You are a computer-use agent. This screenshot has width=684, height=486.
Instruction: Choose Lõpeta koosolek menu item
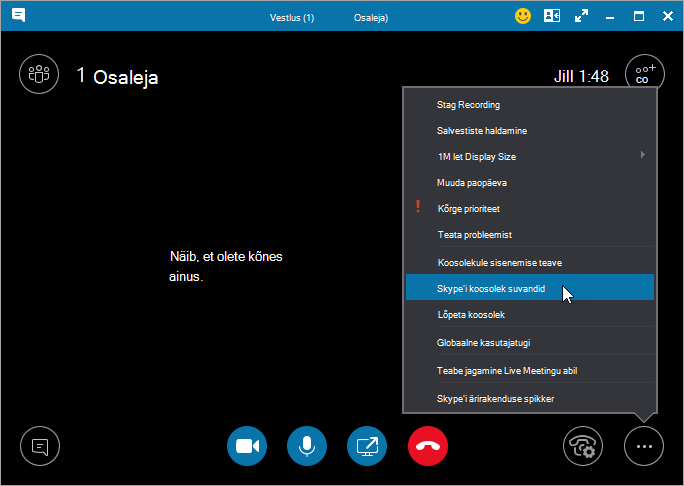pos(530,315)
